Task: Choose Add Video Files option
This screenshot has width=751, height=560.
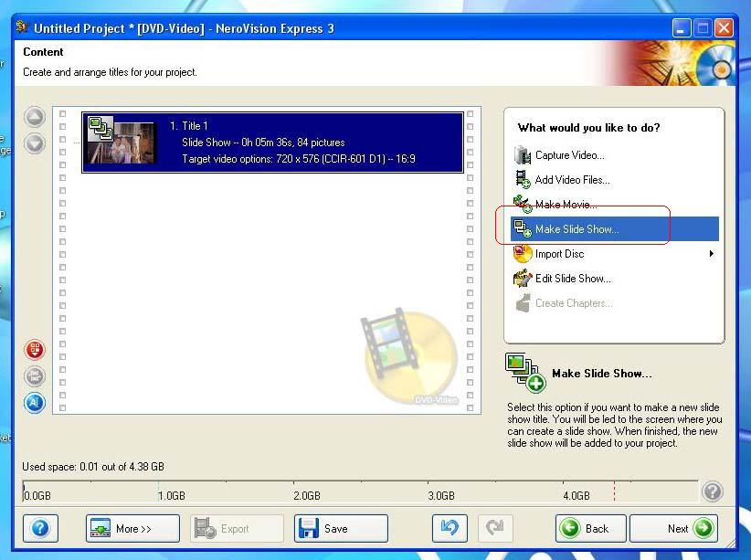Action: 572,180
